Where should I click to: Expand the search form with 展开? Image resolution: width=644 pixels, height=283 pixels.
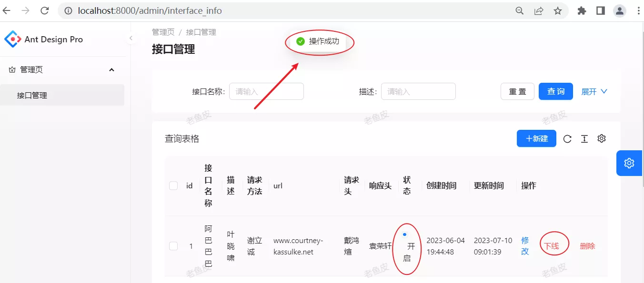594,91
